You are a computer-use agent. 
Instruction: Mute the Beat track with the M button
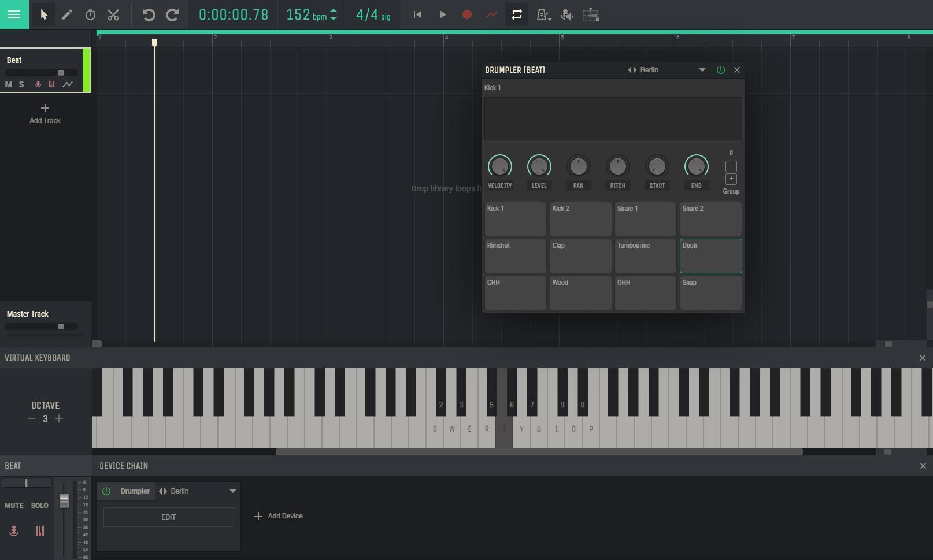[x=8, y=84]
